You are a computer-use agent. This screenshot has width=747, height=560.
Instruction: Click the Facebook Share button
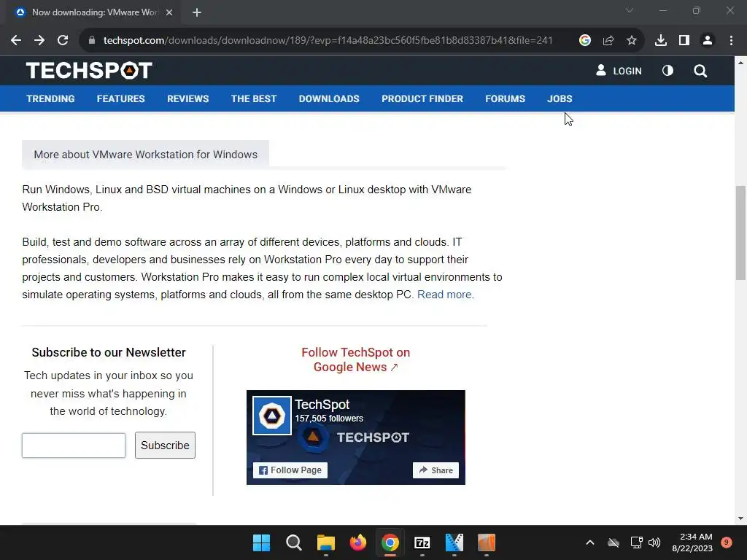436,470
